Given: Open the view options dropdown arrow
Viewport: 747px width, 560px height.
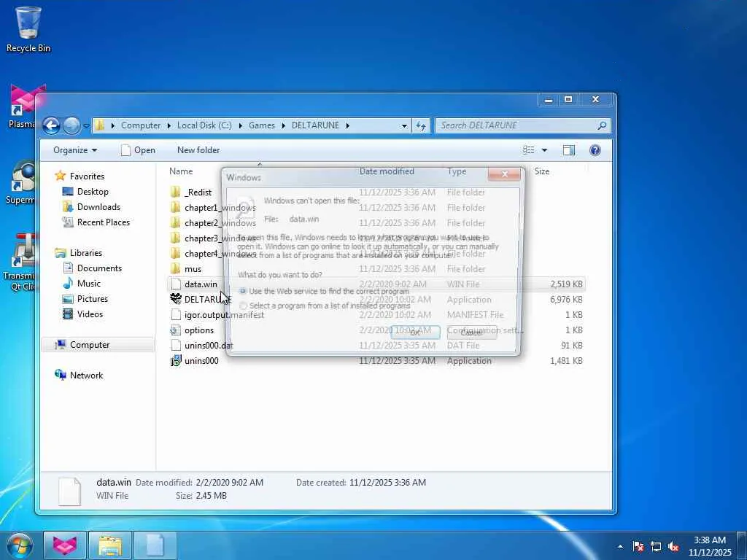Looking at the screenshot, I should [x=544, y=150].
